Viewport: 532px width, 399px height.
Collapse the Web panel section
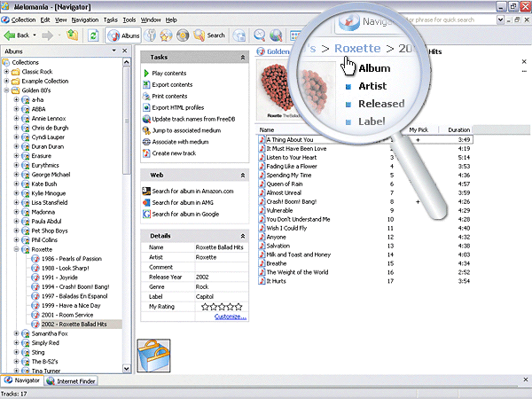click(x=243, y=176)
